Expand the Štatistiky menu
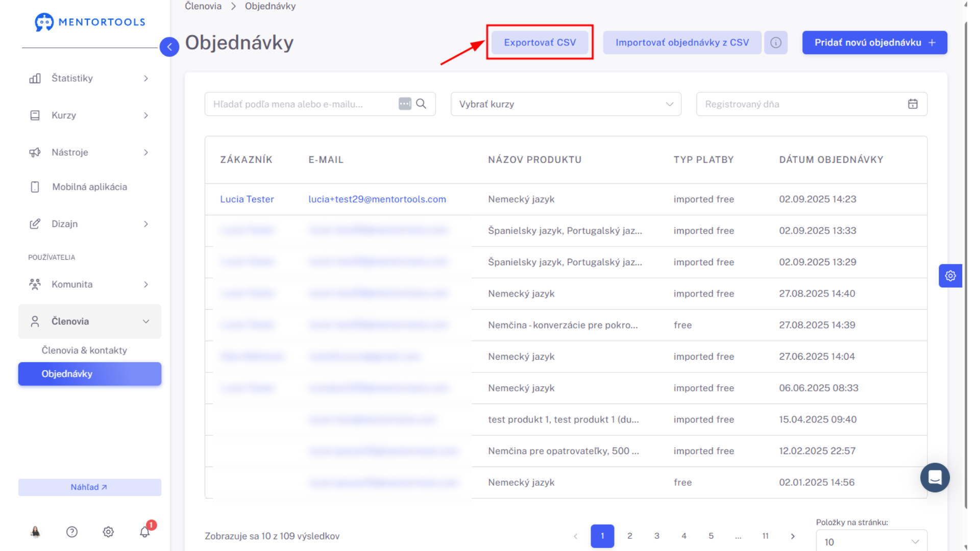Viewport: 980px width, 551px height. coord(90,78)
